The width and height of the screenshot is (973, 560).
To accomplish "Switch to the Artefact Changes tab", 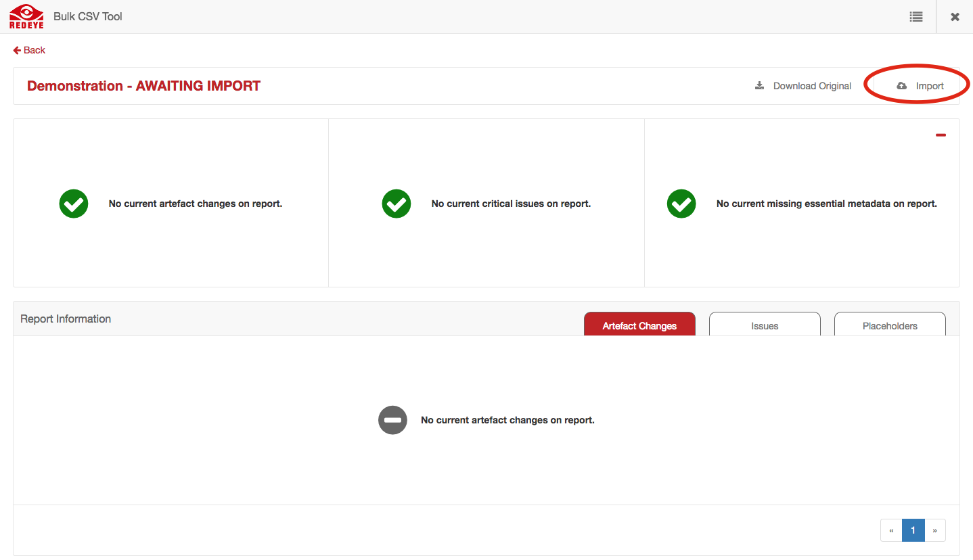I will [639, 325].
